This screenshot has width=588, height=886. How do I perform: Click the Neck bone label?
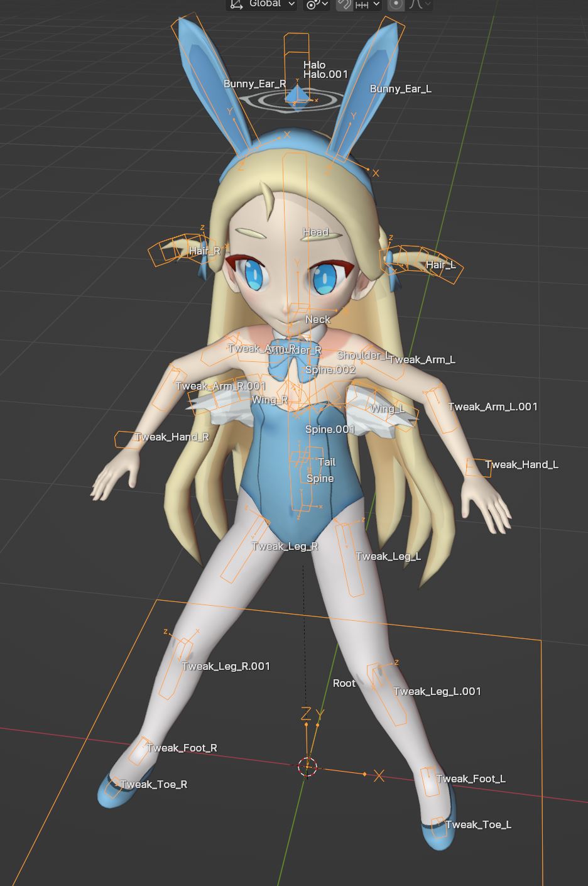click(317, 319)
